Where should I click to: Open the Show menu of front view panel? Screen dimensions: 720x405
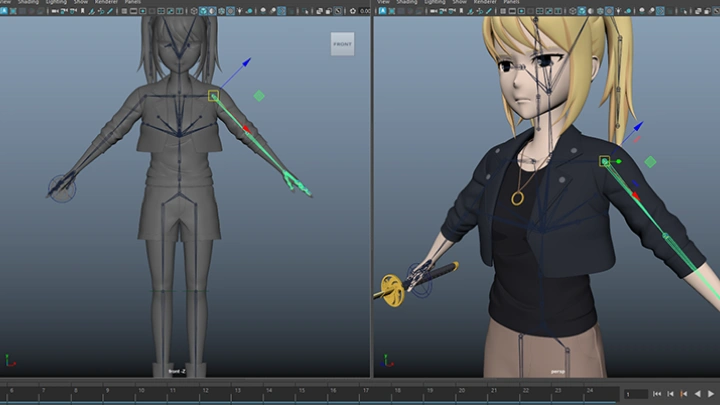pos(80,2)
